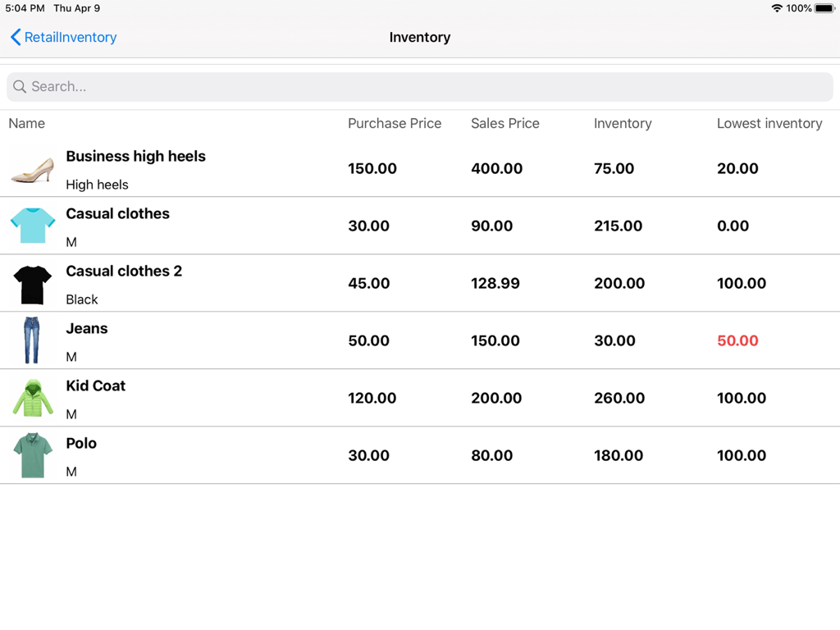840x630 pixels.
Task: Click the Jeans product image
Action: coord(32,340)
